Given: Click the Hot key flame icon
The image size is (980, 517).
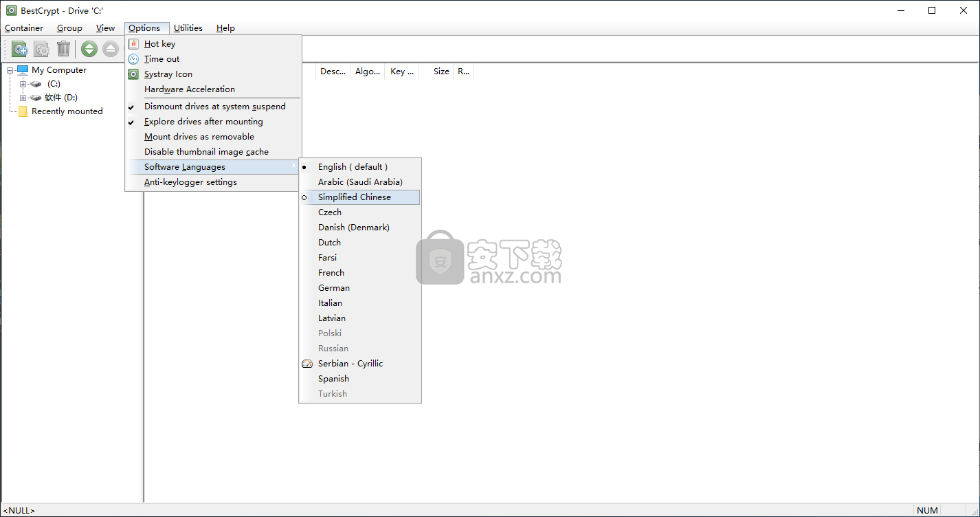Looking at the screenshot, I should [x=133, y=44].
